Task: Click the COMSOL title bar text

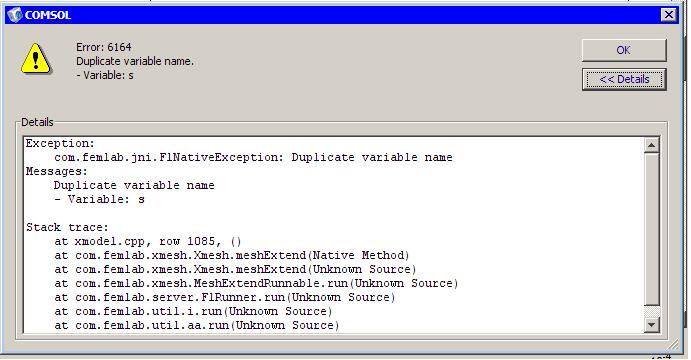Action: [48, 15]
